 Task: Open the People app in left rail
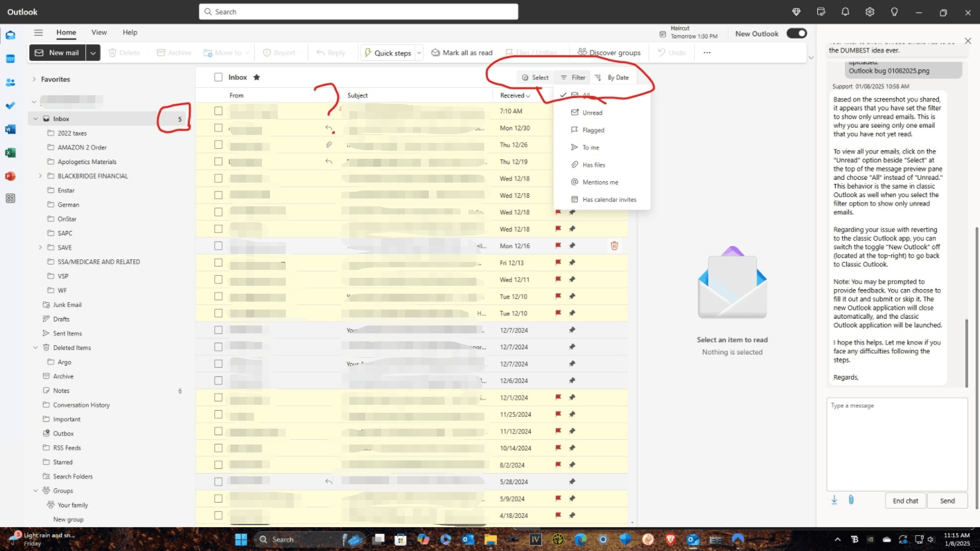[11, 83]
